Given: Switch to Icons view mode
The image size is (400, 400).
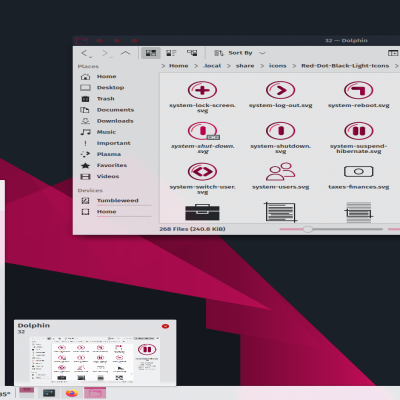Looking at the screenshot, I should [151, 53].
